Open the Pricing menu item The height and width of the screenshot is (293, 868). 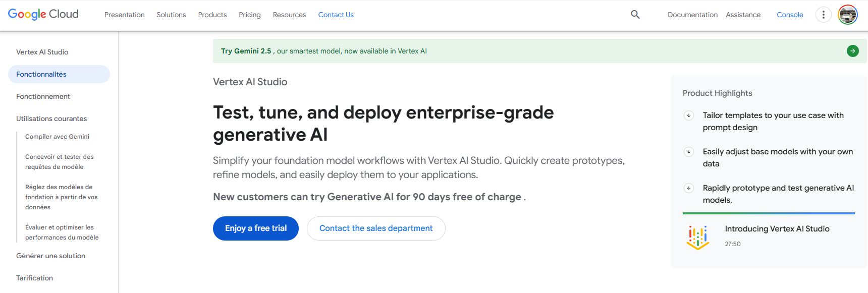(250, 15)
